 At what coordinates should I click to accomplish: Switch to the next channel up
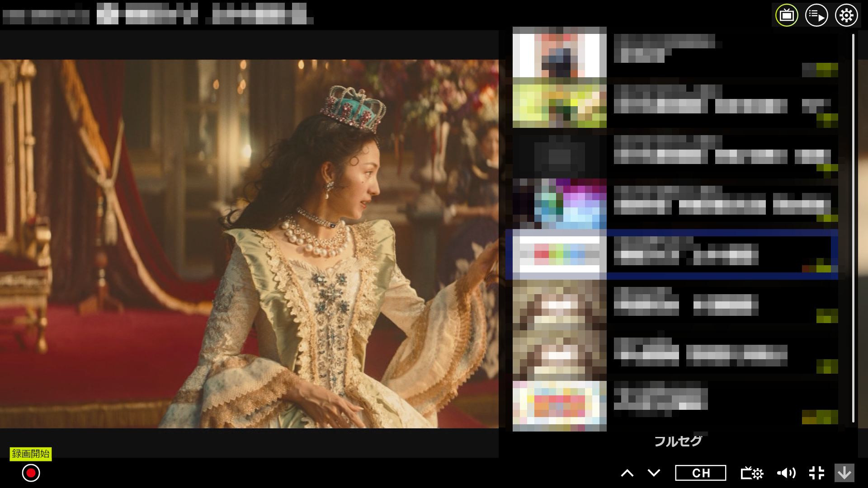[627, 473]
